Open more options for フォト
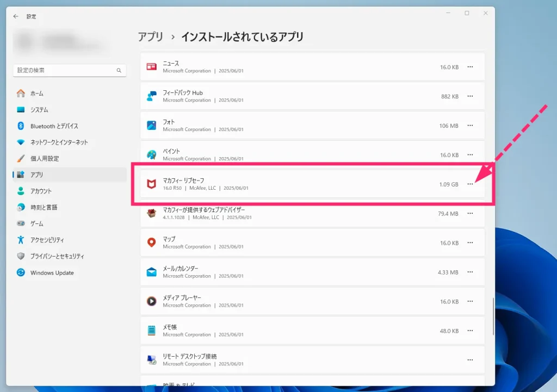 (471, 126)
